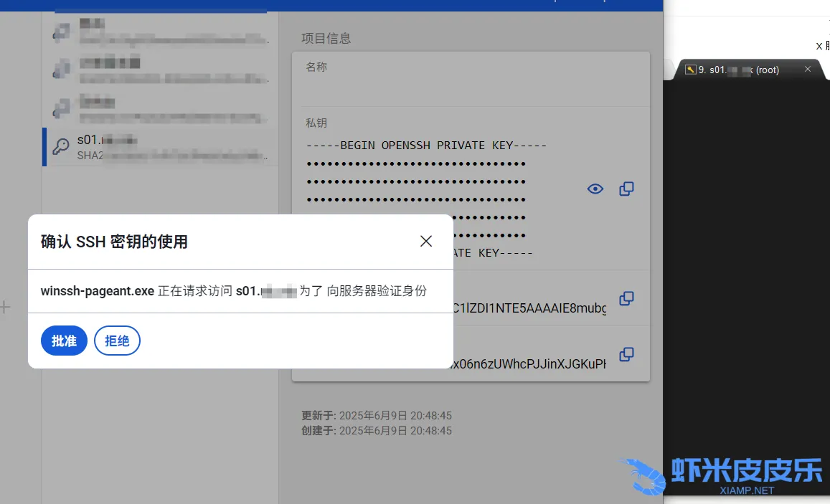The height and width of the screenshot is (504, 830).
Task: Copy the private key with copy icon
Action: coord(626,189)
